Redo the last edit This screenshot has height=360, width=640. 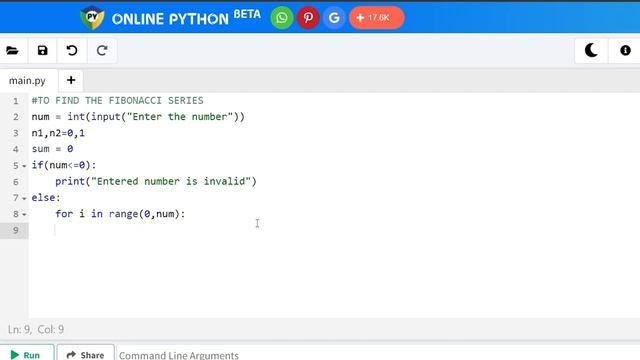click(102, 51)
